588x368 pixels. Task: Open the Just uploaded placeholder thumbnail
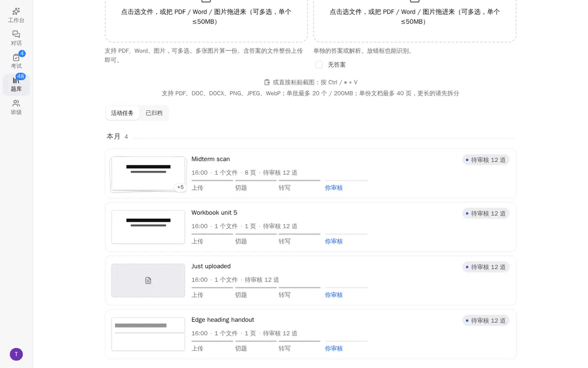click(148, 281)
